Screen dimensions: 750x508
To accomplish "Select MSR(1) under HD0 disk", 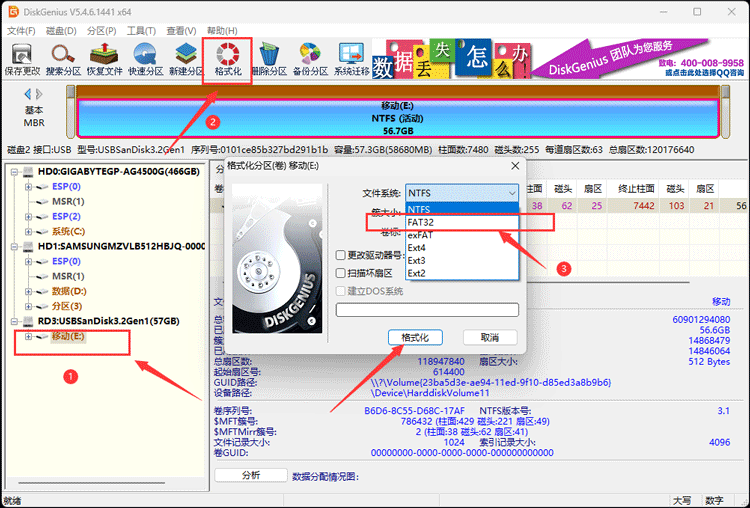I will (68, 201).
